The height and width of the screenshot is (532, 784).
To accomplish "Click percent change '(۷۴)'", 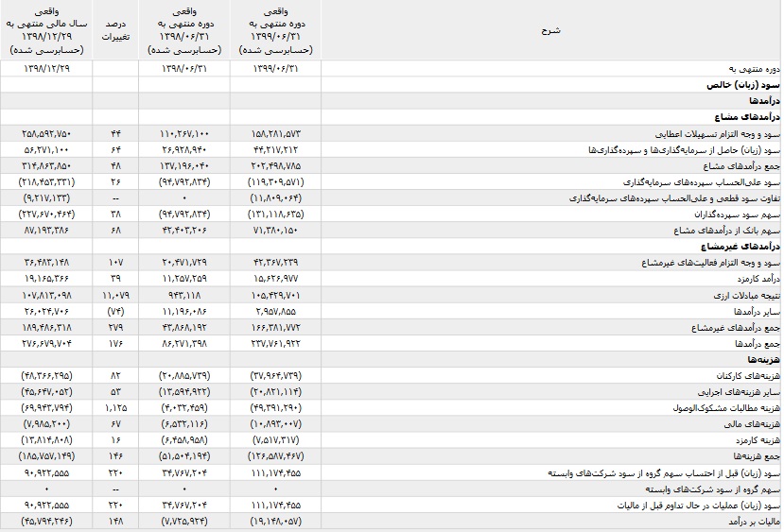I will (115, 311).
